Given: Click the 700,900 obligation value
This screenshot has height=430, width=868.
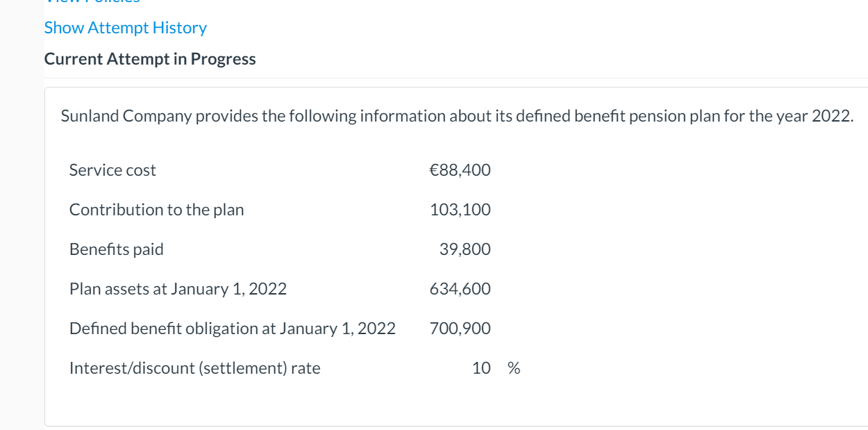Looking at the screenshot, I should click(x=460, y=329).
